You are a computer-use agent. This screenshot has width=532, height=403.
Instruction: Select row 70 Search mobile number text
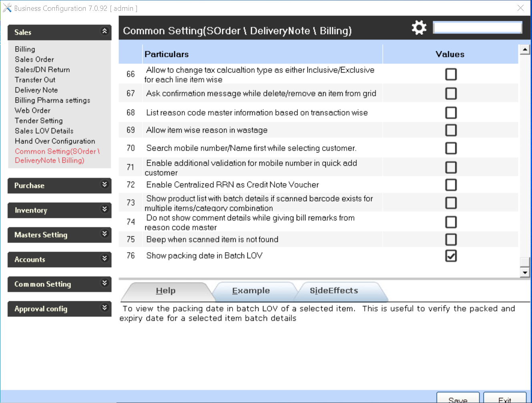point(251,148)
